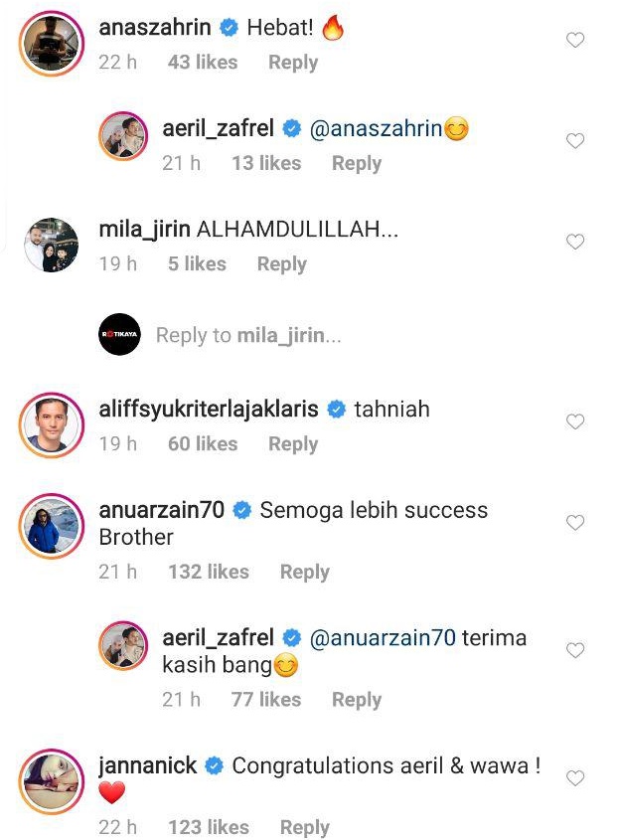This screenshot has height=840, width=618.
Task: Heart aeril_zafrel's terima kasih bang reply
Action: [575, 650]
